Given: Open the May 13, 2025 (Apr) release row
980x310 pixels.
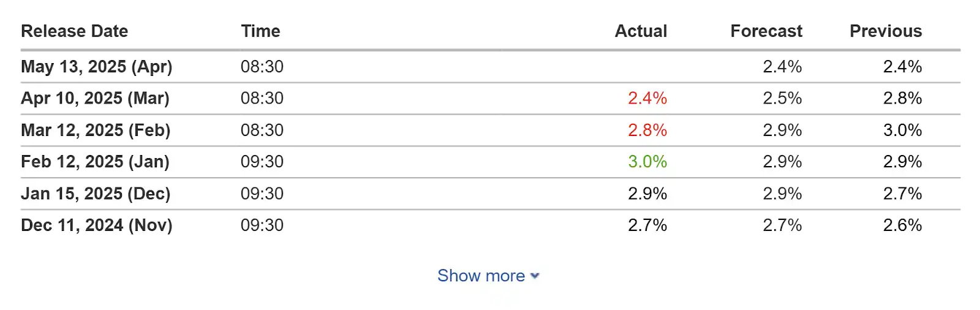Looking at the screenshot, I should click(96, 67).
